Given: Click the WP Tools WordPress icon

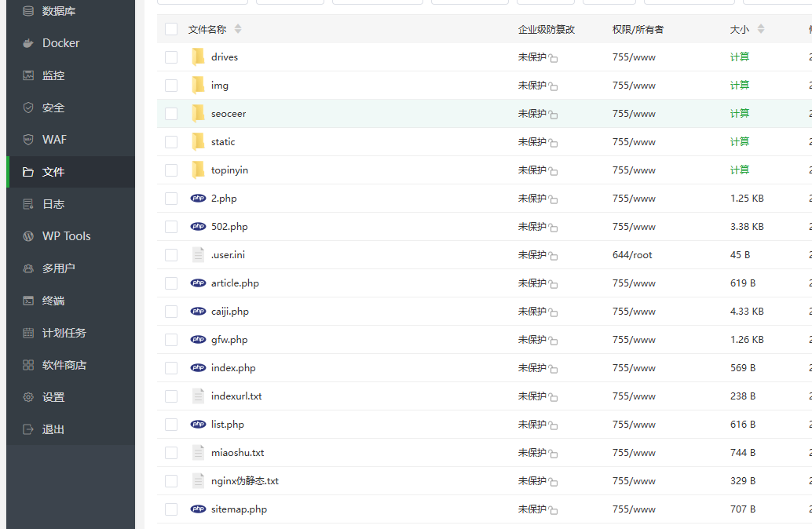Looking at the screenshot, I should [28, 236].
